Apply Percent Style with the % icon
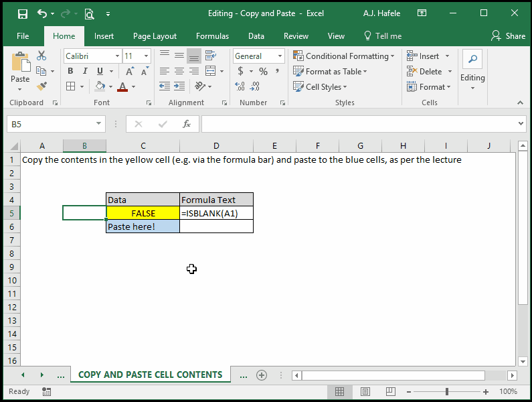 click(263, 72)
